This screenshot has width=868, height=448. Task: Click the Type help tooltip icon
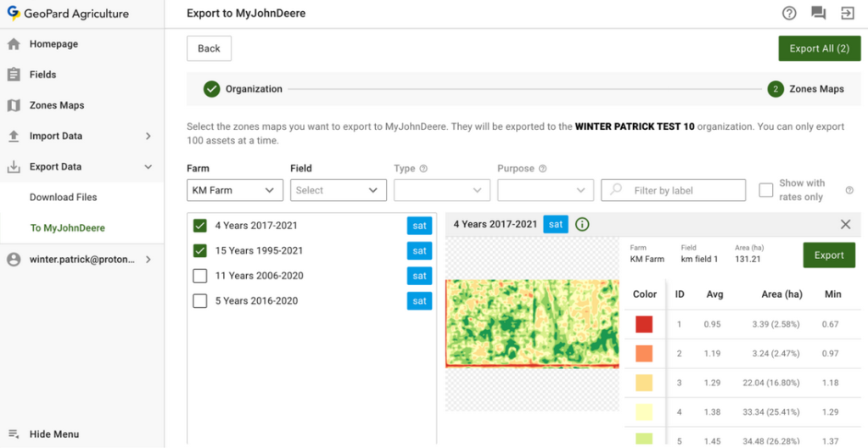(423, 169)
